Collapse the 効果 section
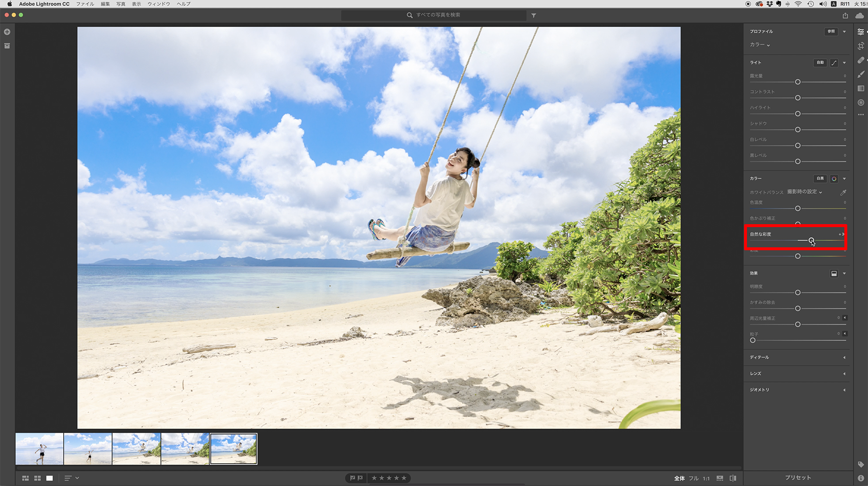This screenshot has width=868, height=486. 844,273
